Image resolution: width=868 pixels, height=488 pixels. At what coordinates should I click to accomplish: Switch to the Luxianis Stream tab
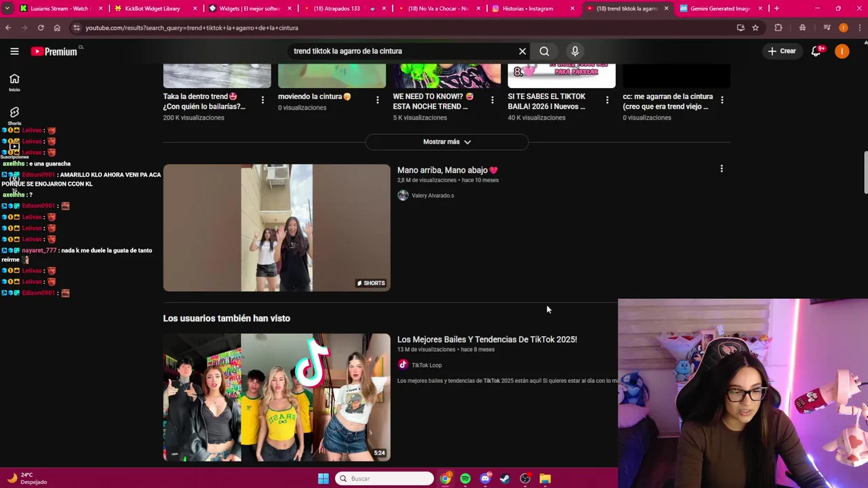click(x=60, y=9)
